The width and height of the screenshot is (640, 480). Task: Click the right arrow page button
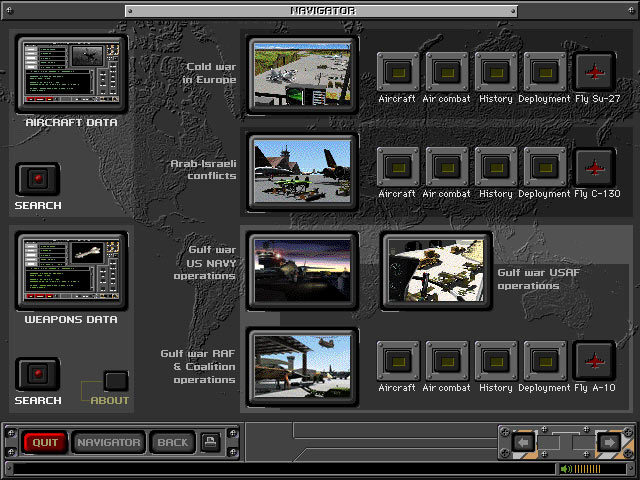pyautogui.click(x=609, y=442)
